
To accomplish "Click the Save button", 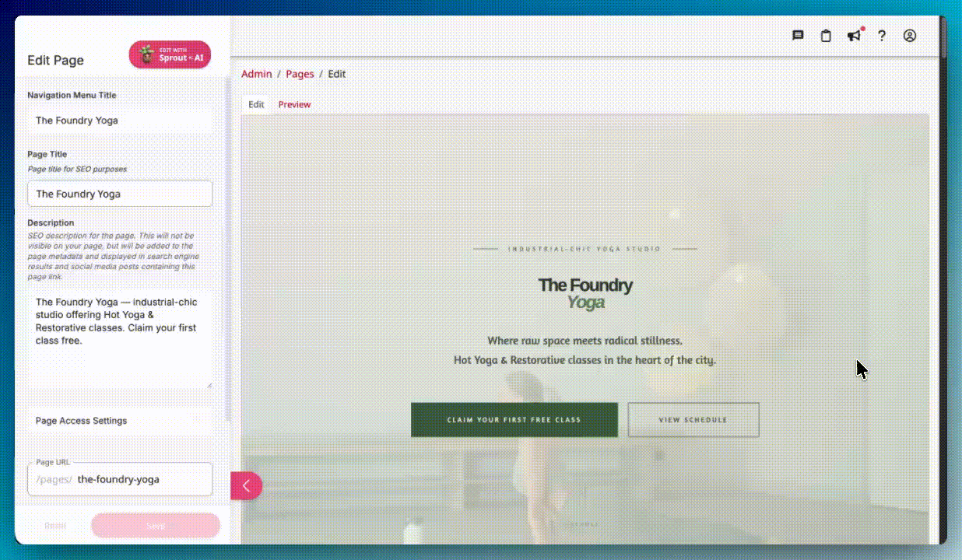I will (x=156, y=526).
